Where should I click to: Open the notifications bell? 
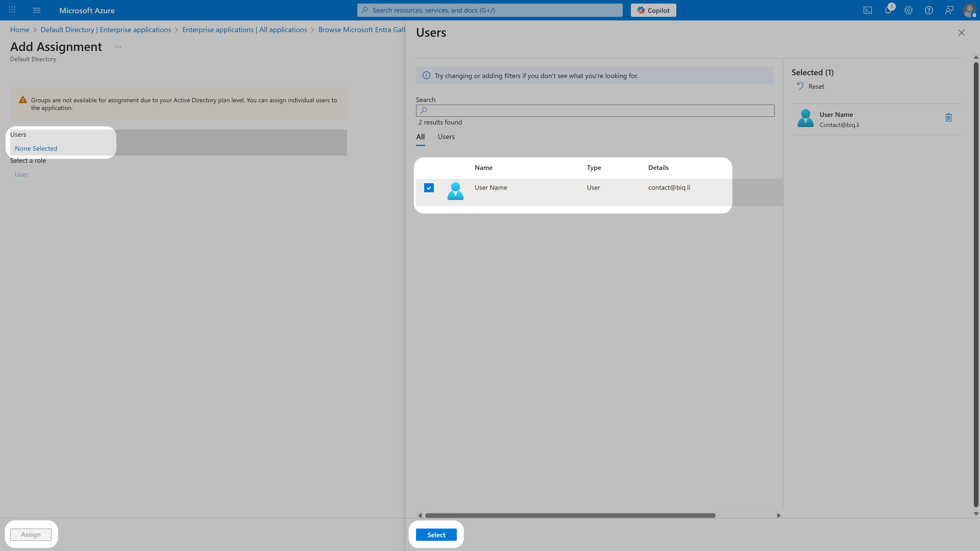point(888,10)
